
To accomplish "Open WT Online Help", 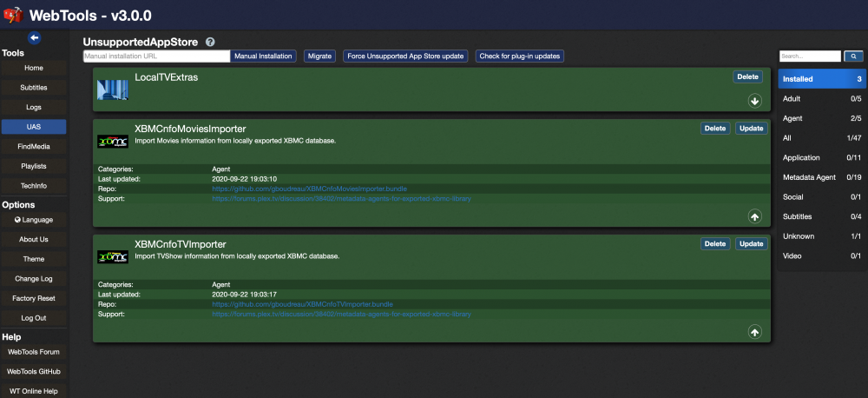I will 34,391.
